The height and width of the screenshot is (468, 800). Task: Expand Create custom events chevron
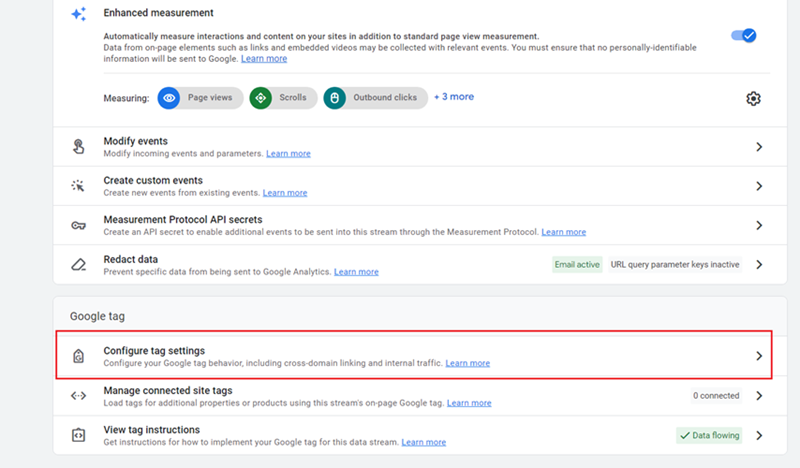pos(759,186)
